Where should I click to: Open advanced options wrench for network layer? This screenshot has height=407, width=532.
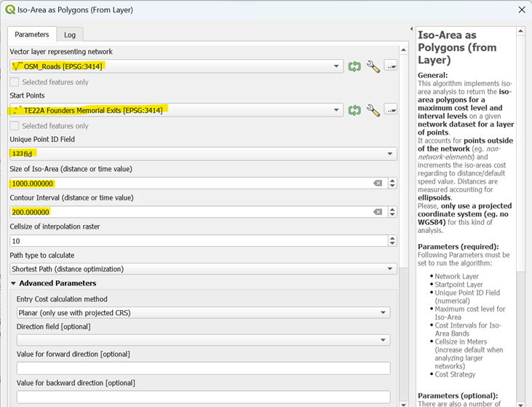(x=373, y=66)
